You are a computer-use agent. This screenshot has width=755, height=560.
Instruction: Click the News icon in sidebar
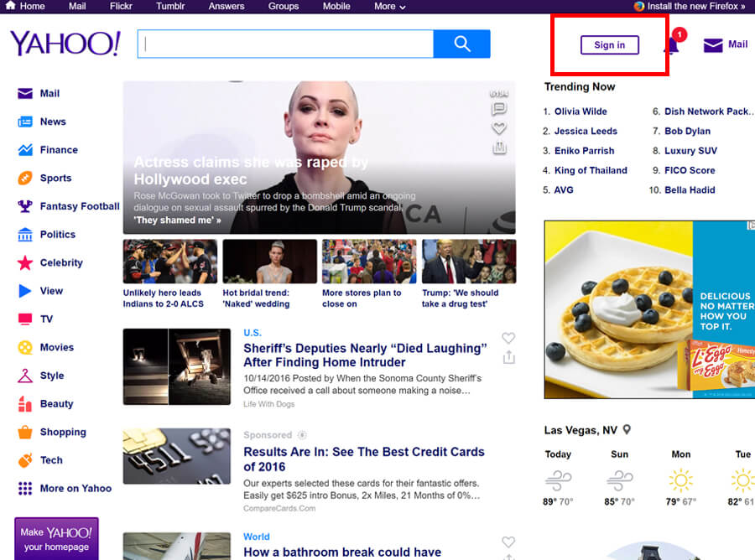[25, 122]
